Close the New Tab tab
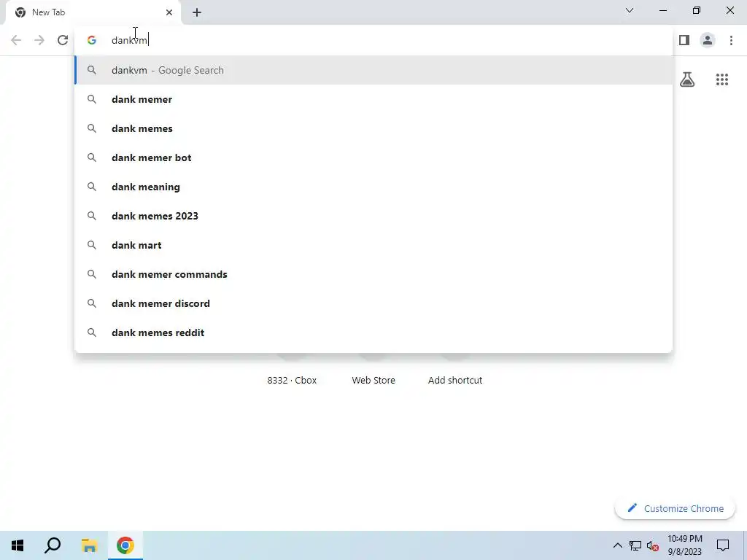This screenshot has width=747, height=560. pyautogui.click(x=169, y=12)
